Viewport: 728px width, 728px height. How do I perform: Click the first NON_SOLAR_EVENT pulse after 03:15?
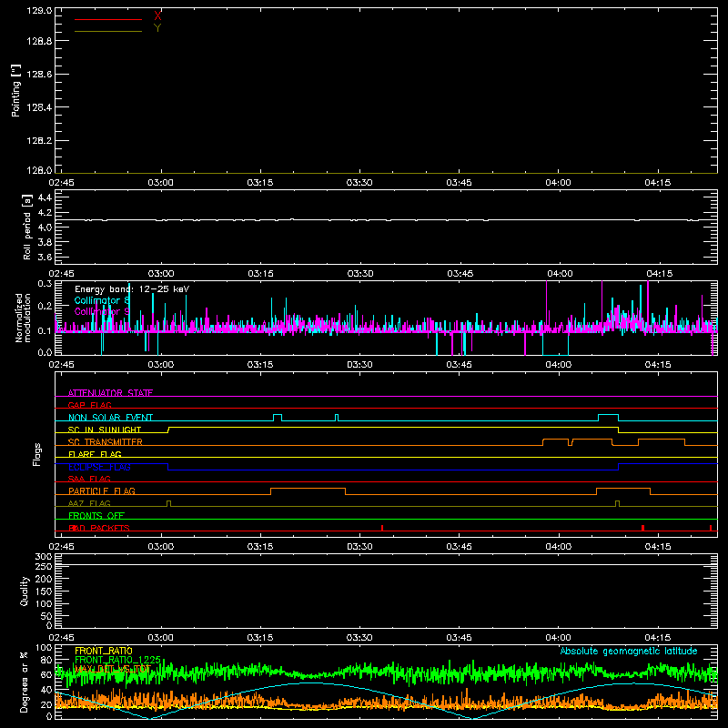pos(278,418)
